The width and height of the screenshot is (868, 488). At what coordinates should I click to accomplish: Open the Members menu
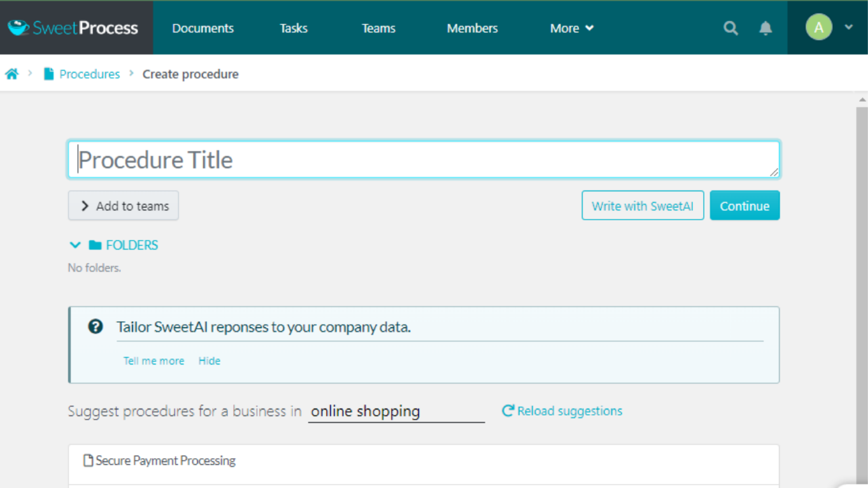point(472,28)
